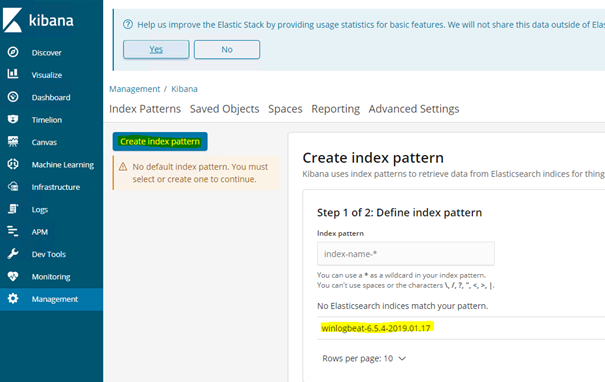Open Management via its gear icon
This screenshot has width=605, height=382.
(x=13, y=299)
